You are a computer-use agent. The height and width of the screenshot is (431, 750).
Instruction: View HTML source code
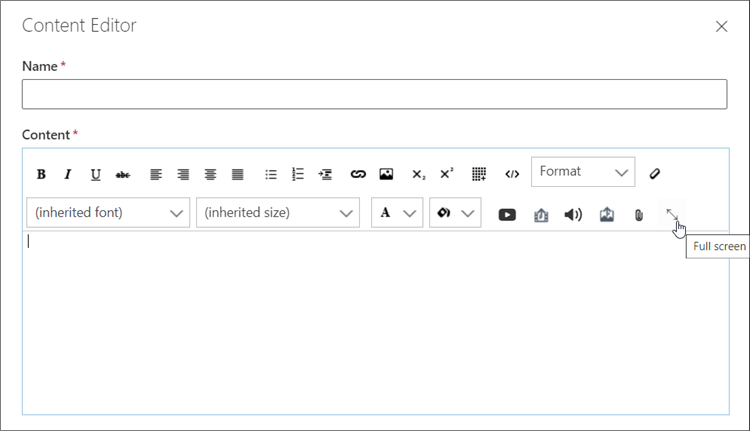click(512, 174)
